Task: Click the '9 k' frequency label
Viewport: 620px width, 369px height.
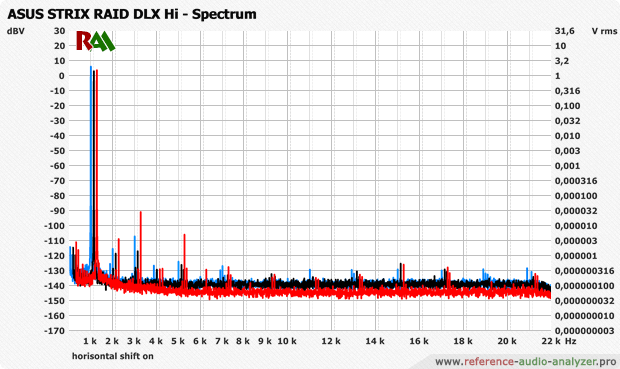Action: (265, 341)
